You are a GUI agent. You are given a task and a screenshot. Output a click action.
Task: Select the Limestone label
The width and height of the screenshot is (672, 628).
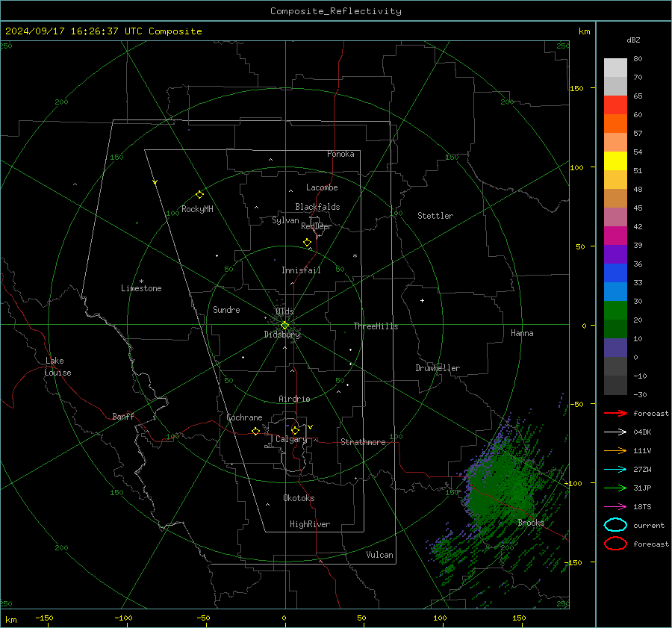pyautogui.click(x=141, y=288)
